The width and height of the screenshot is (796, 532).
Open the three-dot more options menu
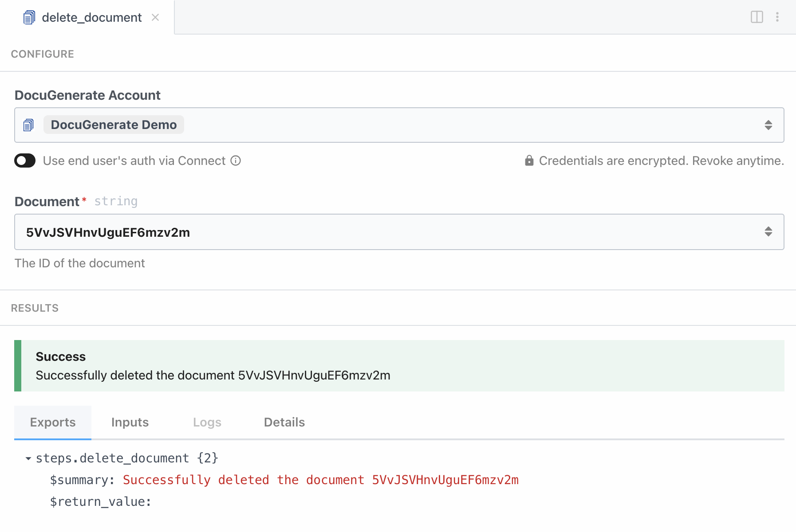tap(777, 17)
